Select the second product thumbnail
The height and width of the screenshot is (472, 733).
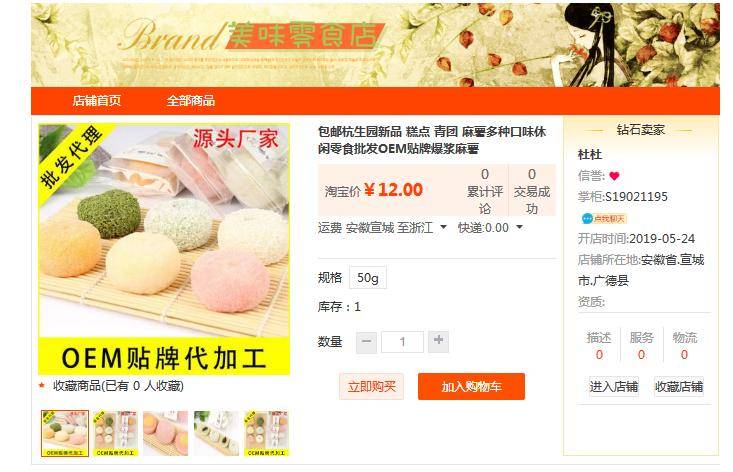[x=115, y=433]
